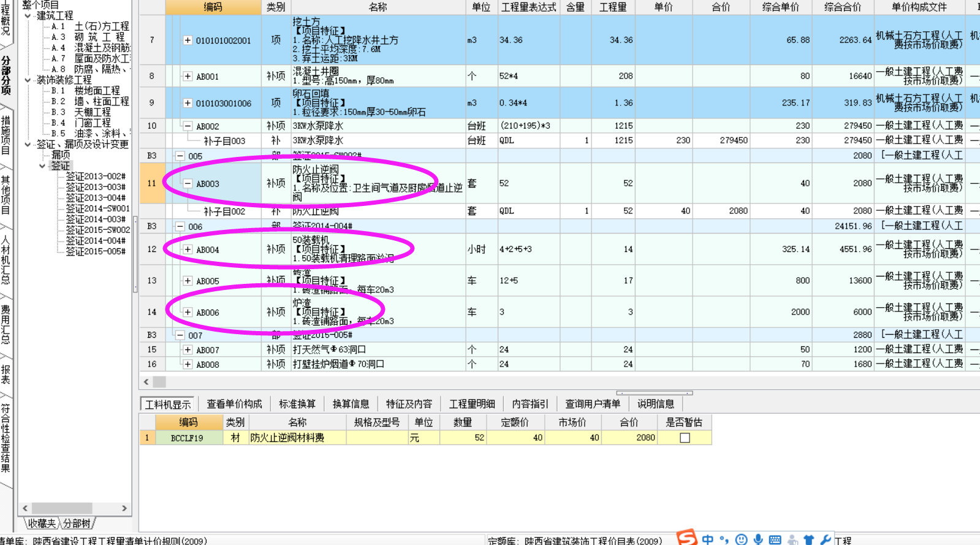
Task: Select tree item 签证2014-SW001
Action: click(x=97, y=208)
